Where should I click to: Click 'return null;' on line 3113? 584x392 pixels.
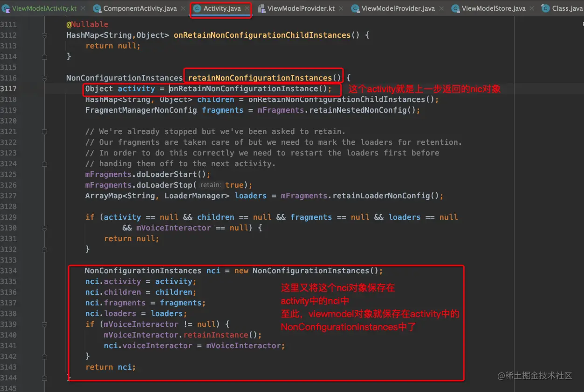(113, 46)
